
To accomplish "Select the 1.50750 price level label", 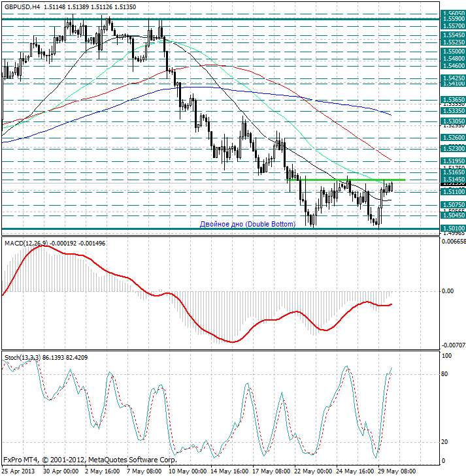I will pyautogui.click(x=453, y=204).
